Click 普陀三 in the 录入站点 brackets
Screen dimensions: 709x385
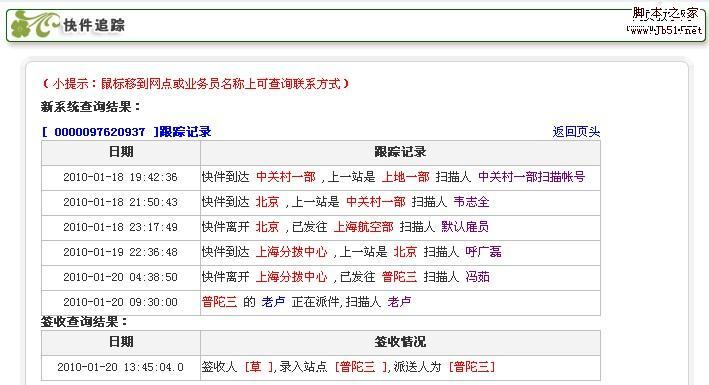coord(358,366)
